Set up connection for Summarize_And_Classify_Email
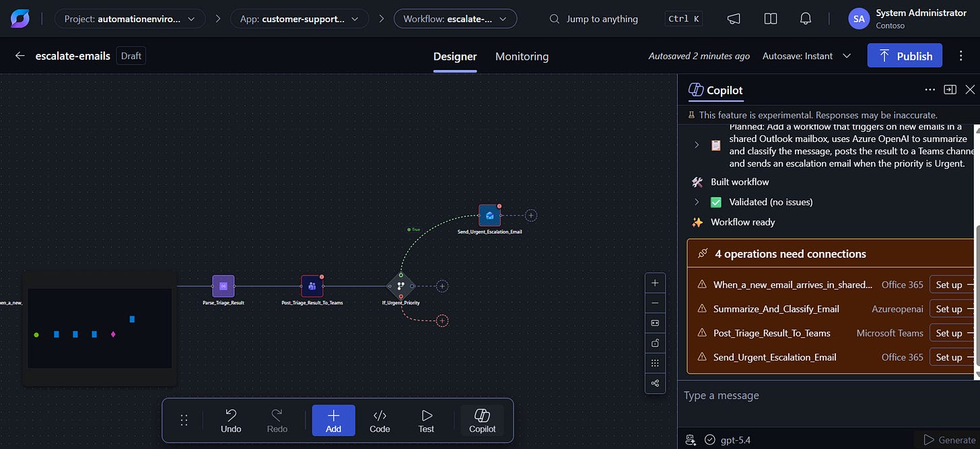Image resolution: width=980 pixels, height=449 pixels. tap(952, 309)
